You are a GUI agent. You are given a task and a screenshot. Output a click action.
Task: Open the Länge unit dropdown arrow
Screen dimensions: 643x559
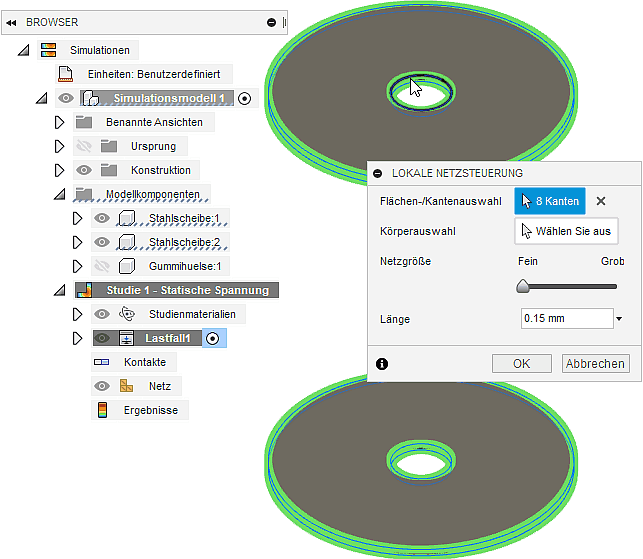click(619, 319)
